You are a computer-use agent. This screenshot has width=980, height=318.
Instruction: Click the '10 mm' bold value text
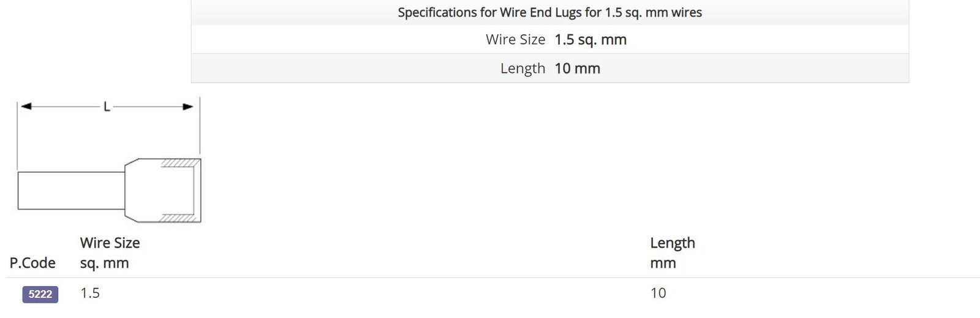(x=578, y=69)
